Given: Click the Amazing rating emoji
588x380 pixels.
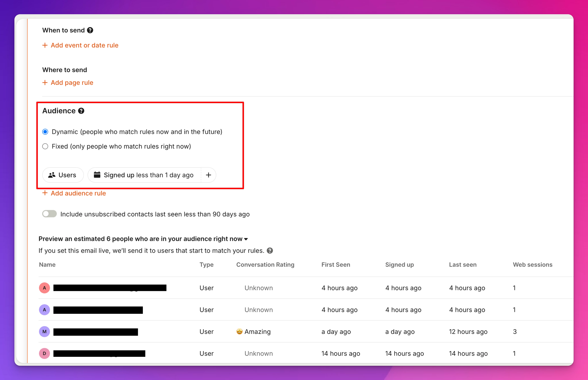Looking at the screenshot, I should pos(239,331).
